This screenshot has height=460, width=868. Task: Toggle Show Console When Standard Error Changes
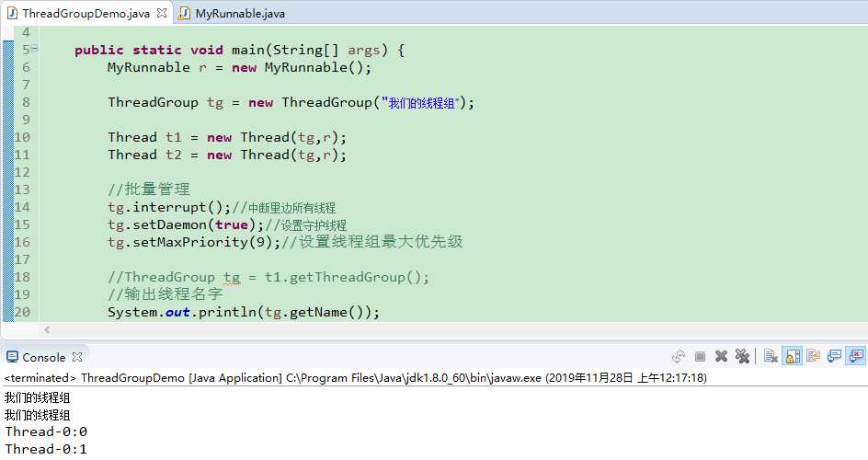[856, 355]
